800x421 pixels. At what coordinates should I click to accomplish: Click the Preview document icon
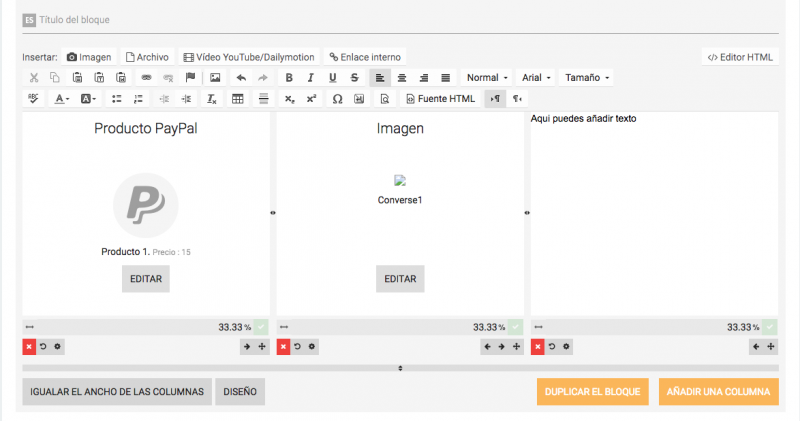[385, 99]
